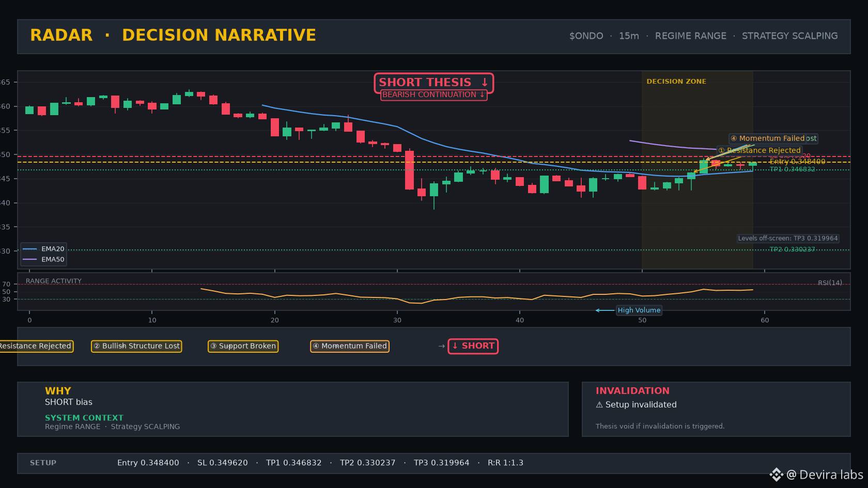
Task: Click the DECISION ZONE label
Action: 676,82
